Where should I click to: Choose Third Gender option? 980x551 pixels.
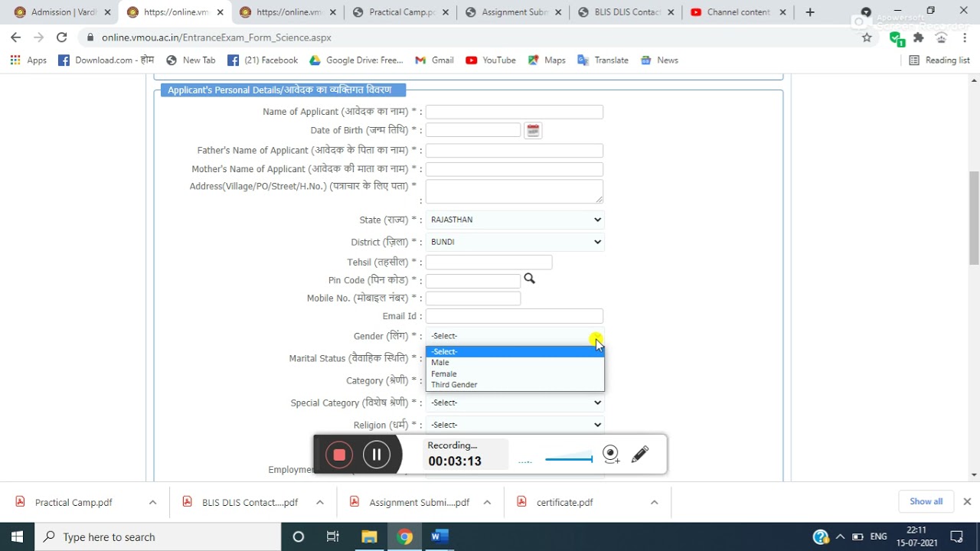(514, 385)
